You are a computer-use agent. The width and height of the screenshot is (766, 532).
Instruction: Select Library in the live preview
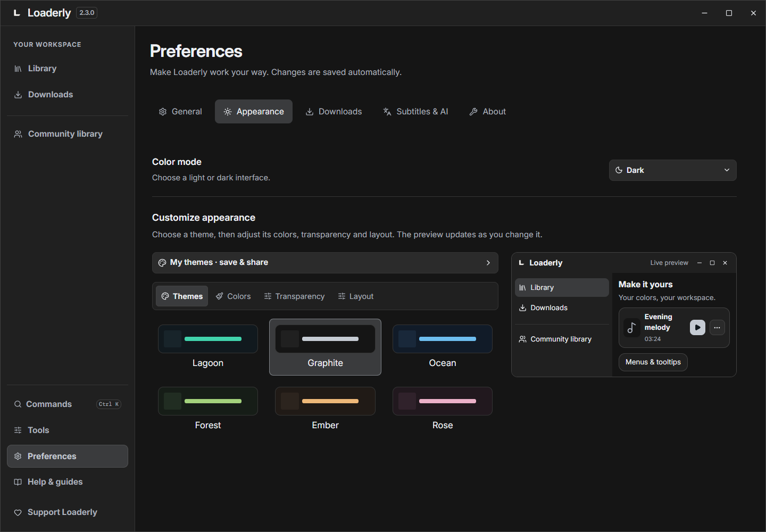(562, 288)
